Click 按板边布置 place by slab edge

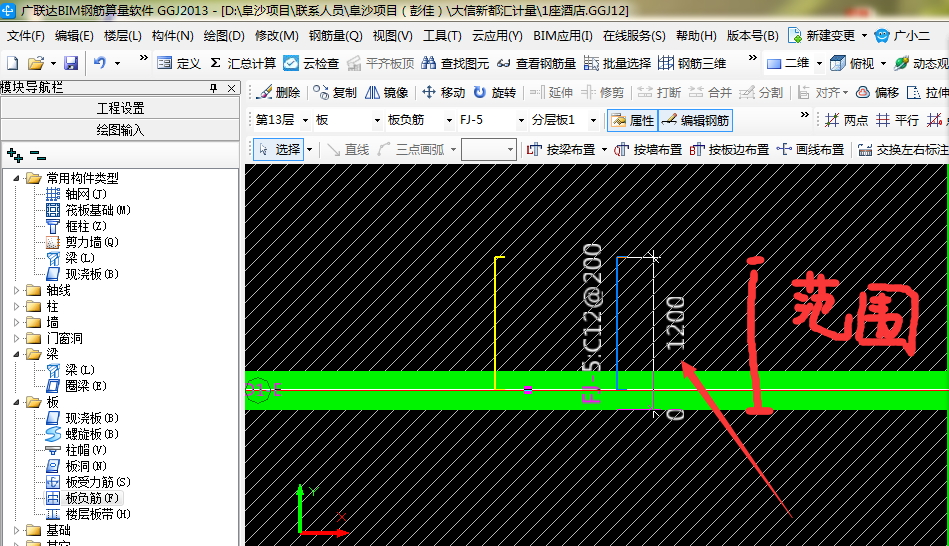[729, 150]
